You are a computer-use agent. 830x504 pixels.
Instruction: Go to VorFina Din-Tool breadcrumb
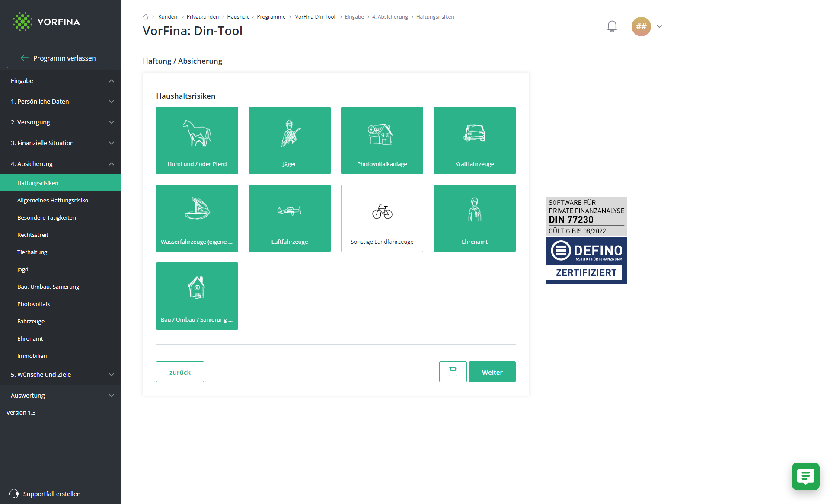pos(315,17)
